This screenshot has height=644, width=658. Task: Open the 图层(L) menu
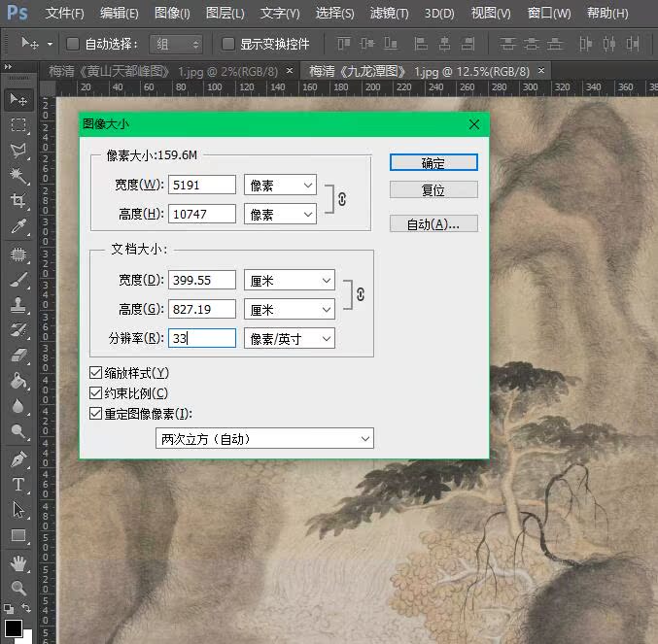225,14
